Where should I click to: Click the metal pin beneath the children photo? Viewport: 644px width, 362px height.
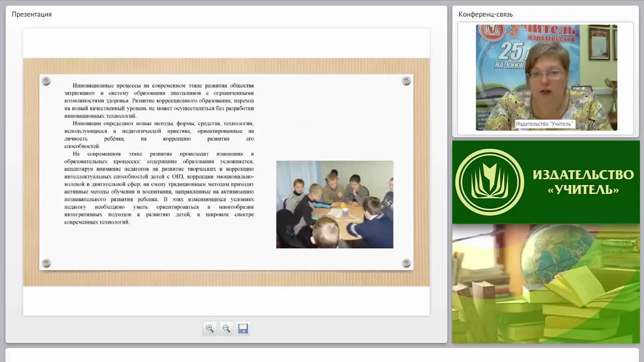[x=406, y=263]
